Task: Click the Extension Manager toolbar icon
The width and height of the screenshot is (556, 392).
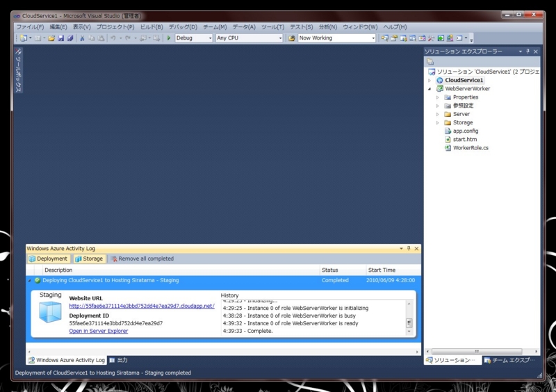Action: [450, 38]
